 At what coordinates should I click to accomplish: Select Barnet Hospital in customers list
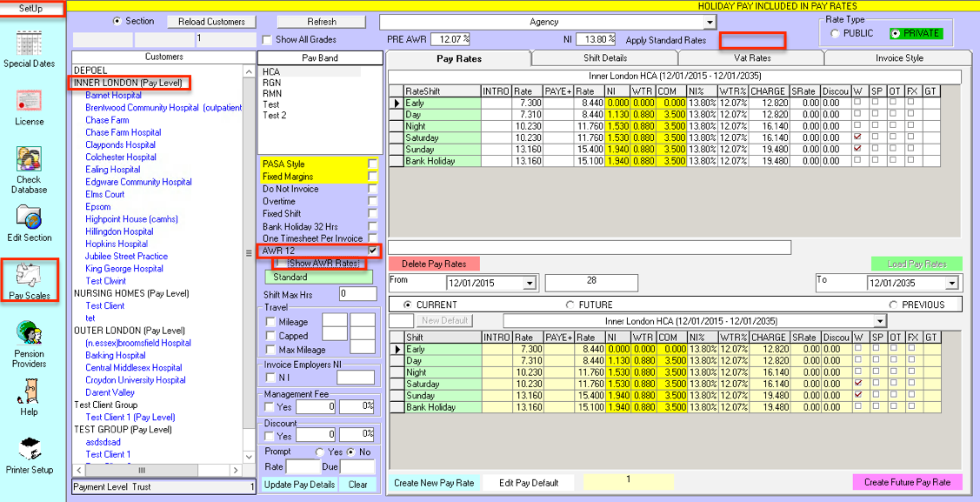(113, 96)
